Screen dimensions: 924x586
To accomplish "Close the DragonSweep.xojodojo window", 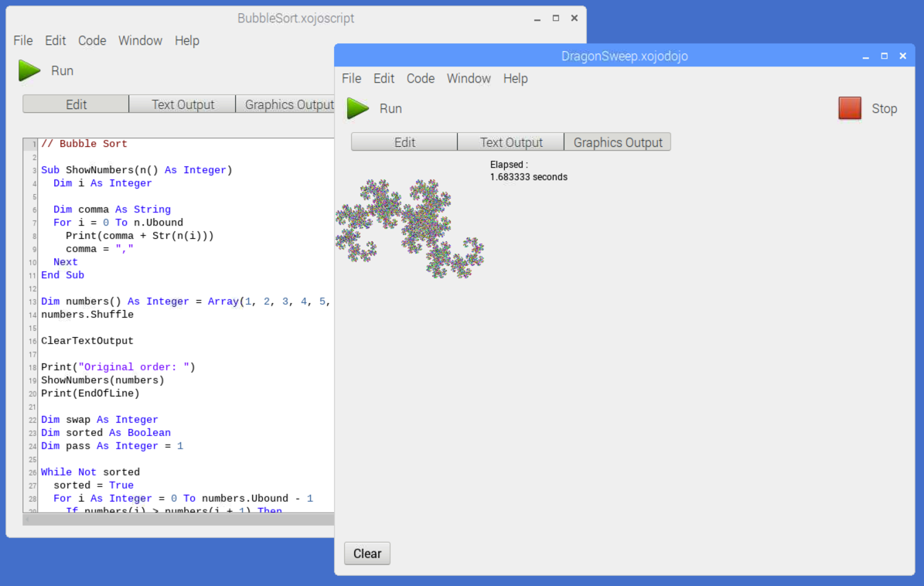I will (x=903, y=56).
